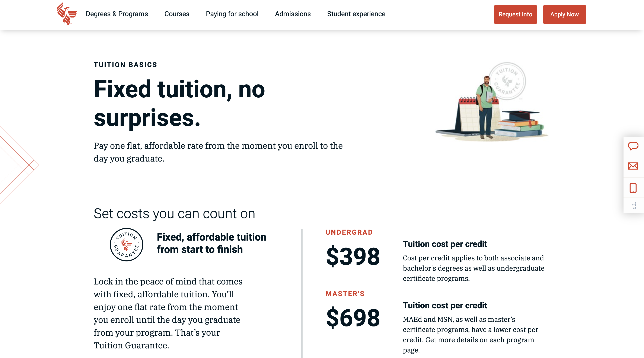Image resolution: width=644 pixels, height=358 pixels.
Task: Click the student with calendar illustration
Action: coord(492,102)
